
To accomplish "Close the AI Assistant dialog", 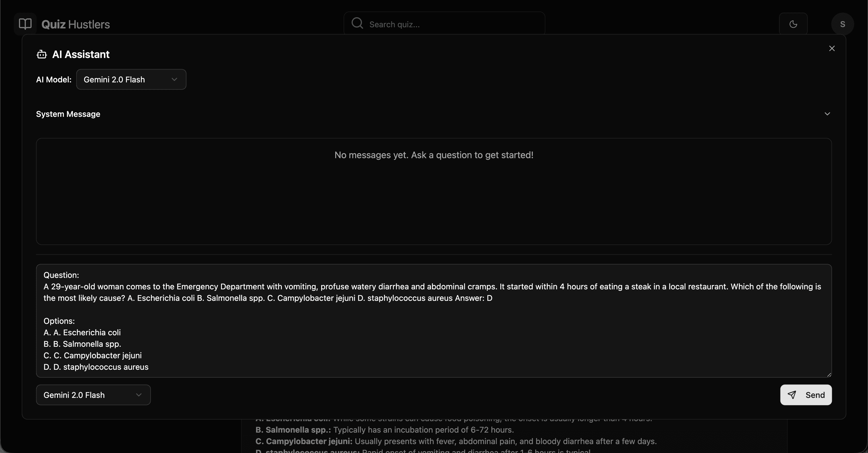I will [x=832, y=48].
